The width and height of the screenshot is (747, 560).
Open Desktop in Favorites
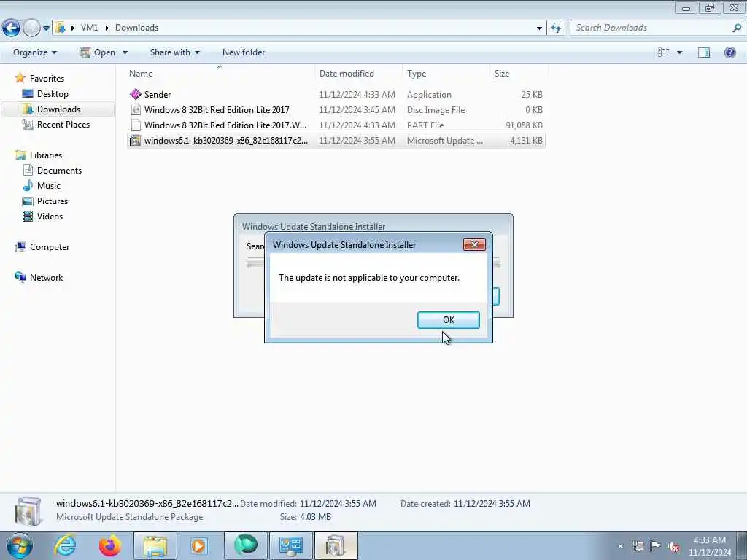pos(53,94)
